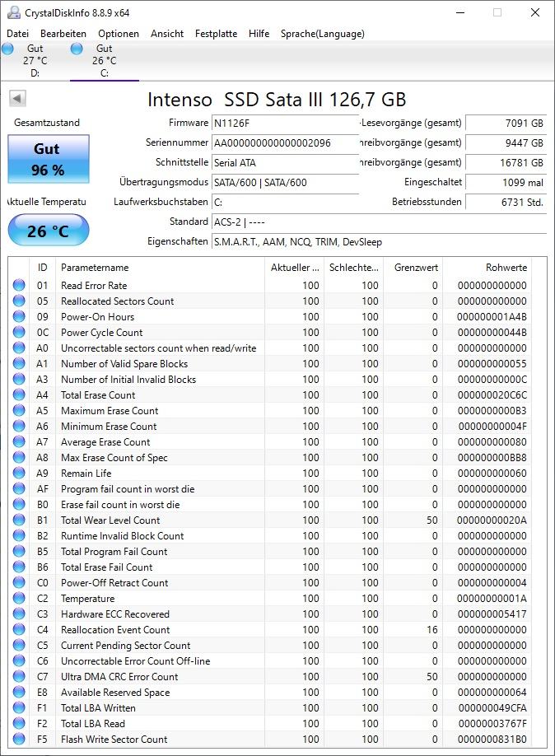
Task: Click the previous disk arrow button
Action: click(x=17, y=99)
